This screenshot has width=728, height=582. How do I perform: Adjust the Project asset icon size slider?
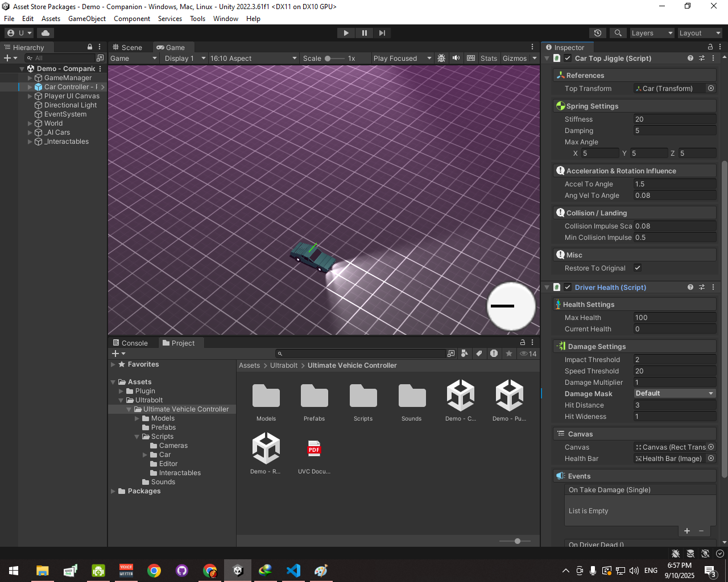515,541
